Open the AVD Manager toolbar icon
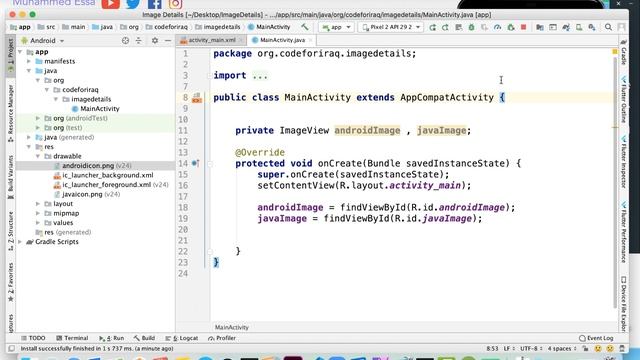Viewport: 640px width, 360px height. (579, 27)
